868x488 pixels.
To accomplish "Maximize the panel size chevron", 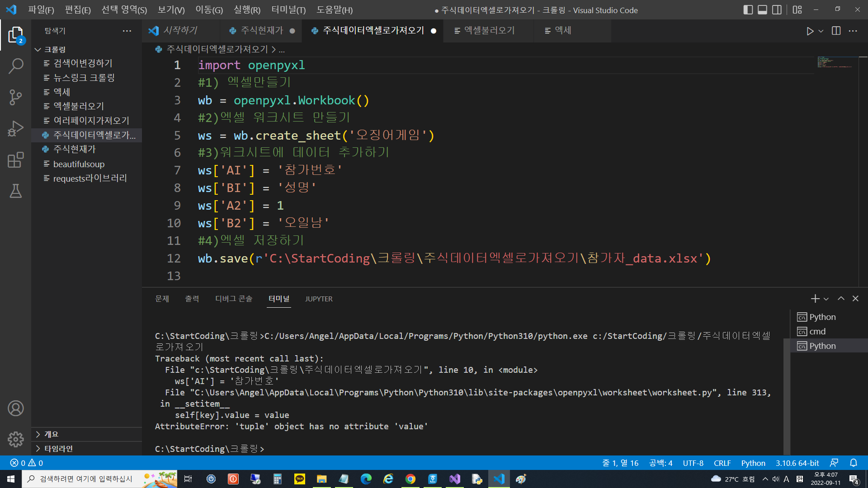I will (x=841, y=299).
